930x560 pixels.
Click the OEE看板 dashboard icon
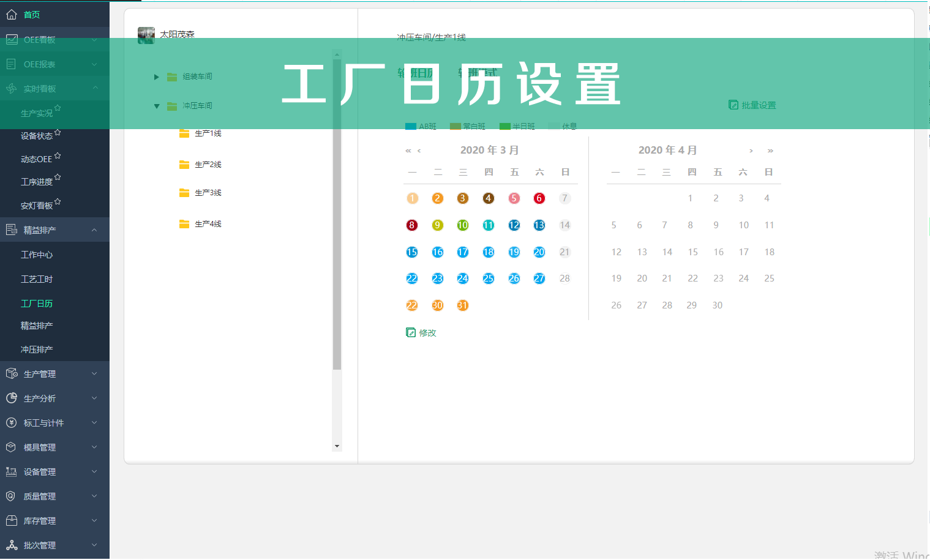(x=10, y=39)
